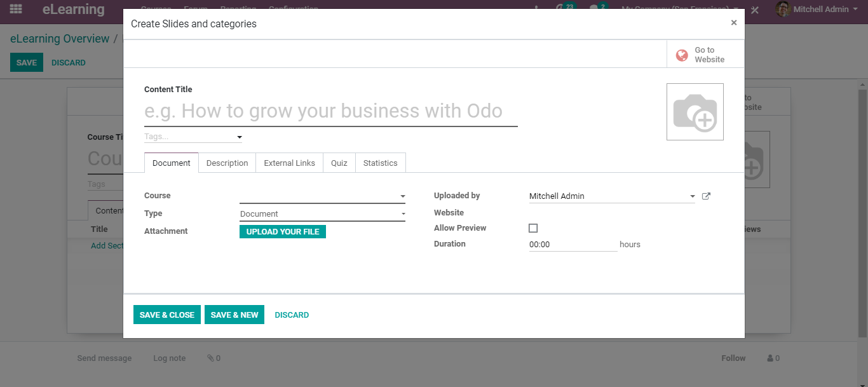
Task: Open the Statistics tab
Action: pos(380,163)
